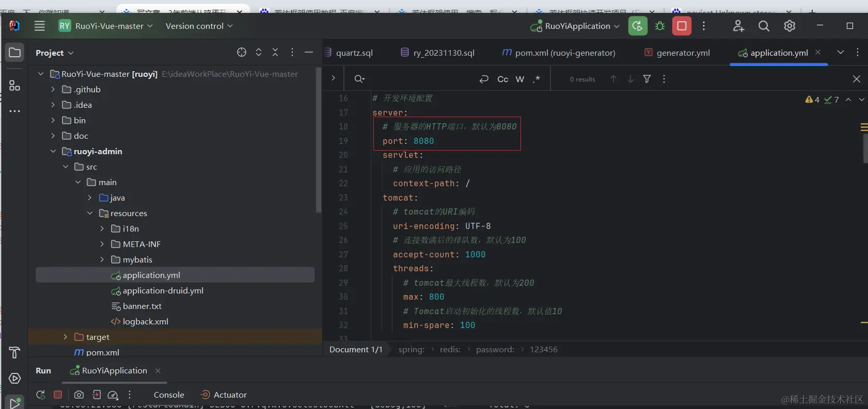Open IDE settings gear icon
Screen dimensions: 868x409
(790, 26)
